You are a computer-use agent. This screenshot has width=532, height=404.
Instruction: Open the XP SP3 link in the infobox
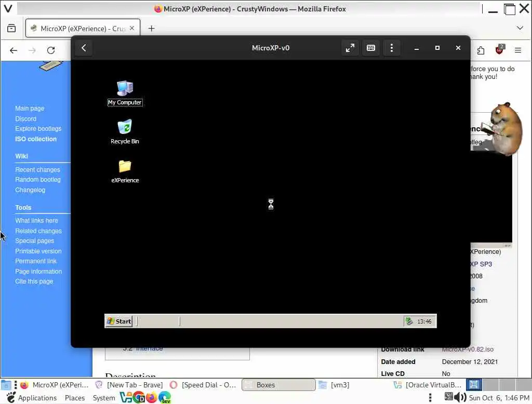tap(481, 264)
